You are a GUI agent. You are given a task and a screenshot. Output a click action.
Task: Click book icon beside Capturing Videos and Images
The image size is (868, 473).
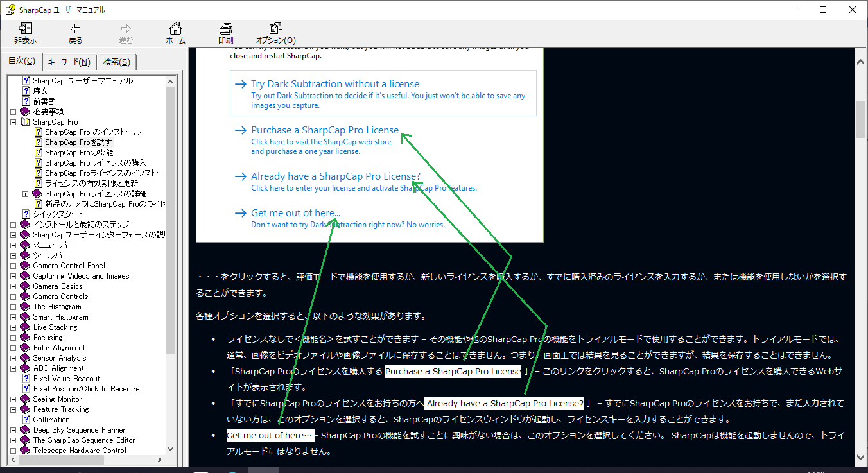(x=26, y=276)
